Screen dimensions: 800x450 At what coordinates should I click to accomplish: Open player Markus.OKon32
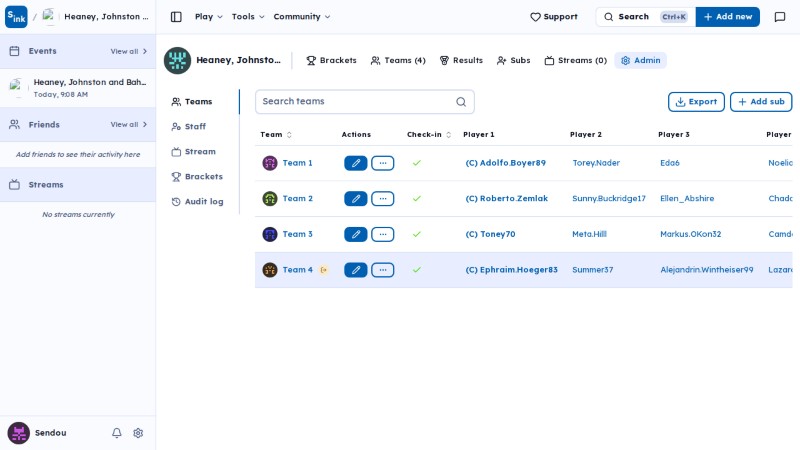[690, 234]
